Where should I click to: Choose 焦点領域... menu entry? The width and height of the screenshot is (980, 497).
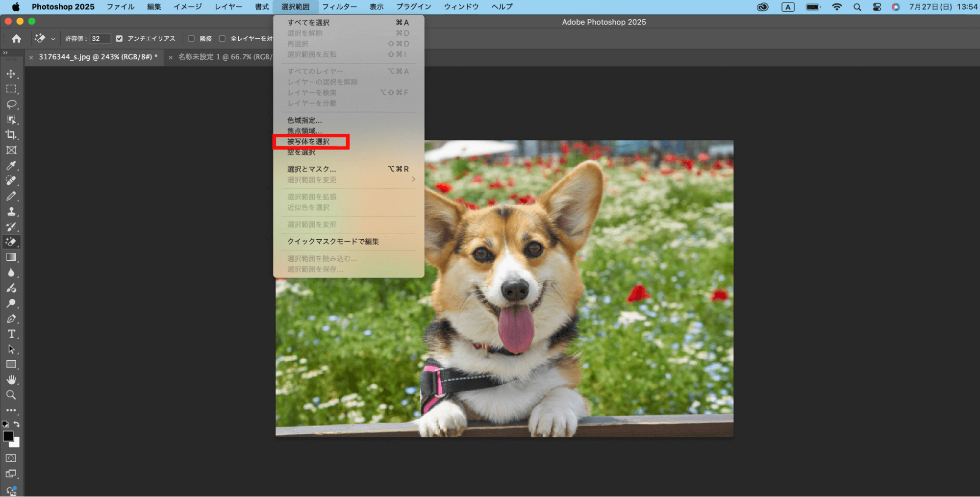348,131
